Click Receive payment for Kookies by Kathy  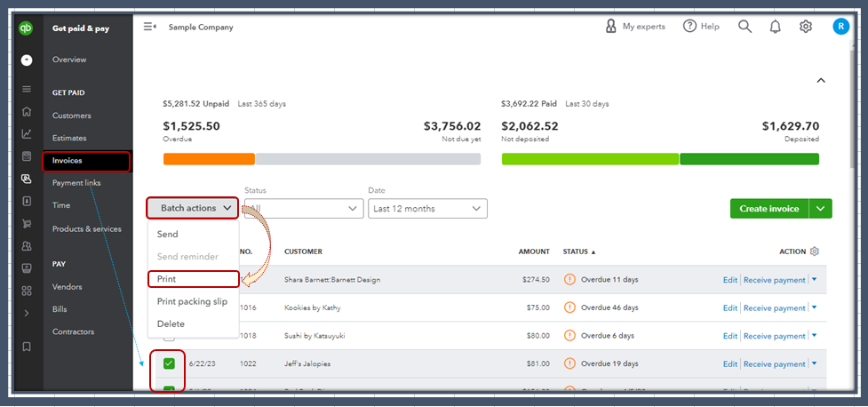coord(775,307)
